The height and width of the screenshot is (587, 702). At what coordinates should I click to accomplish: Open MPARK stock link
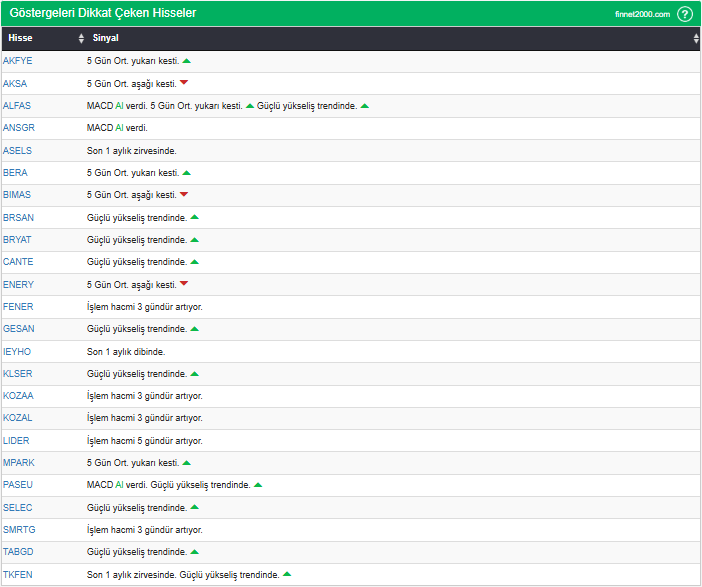tap(18, 463)
